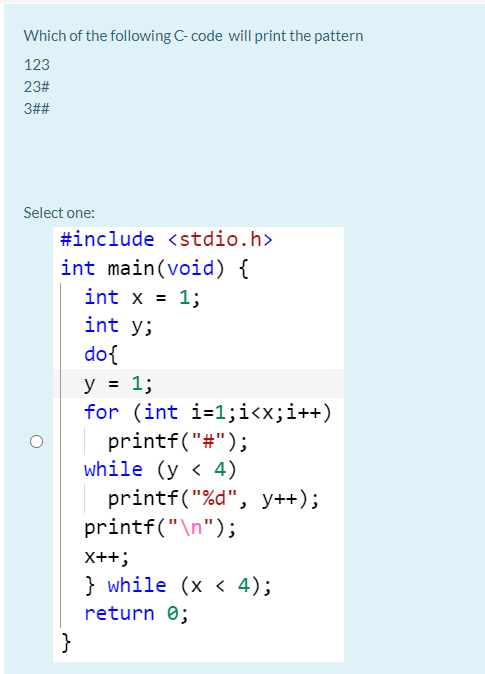Click the 'Select one:' label
Image resolution: width=485 pixels, height=674 pixels.
(59, 213)
